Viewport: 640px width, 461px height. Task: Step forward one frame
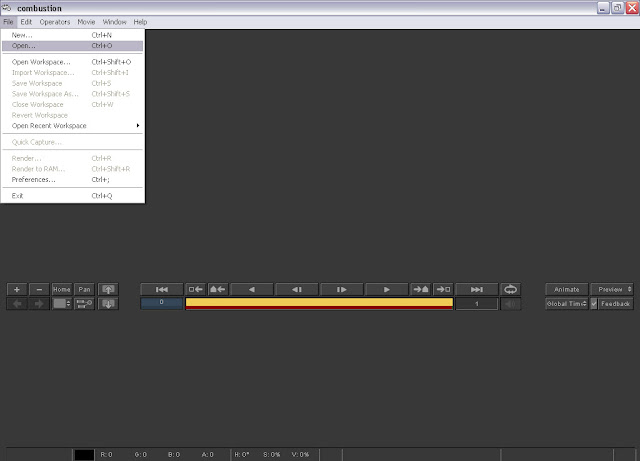click(342, 290)
